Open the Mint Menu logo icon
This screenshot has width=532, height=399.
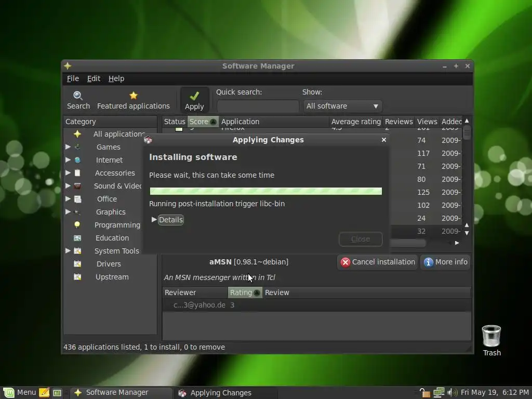(x=8, y=393)
